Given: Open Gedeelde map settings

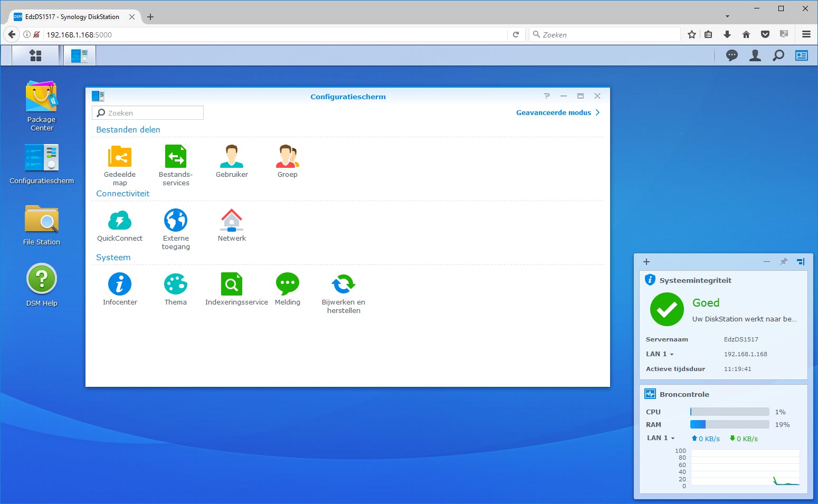Looking at the screenshot, I should click(x=120, y=165).
